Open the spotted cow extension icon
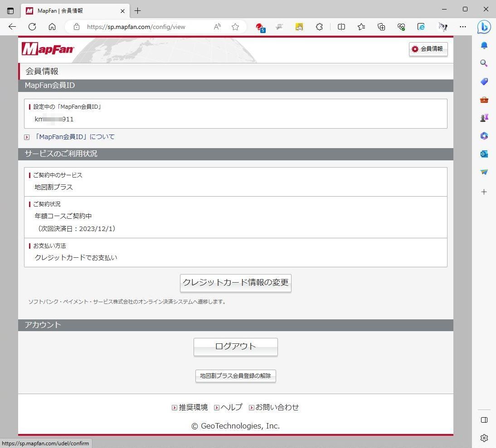 point(443,27)
